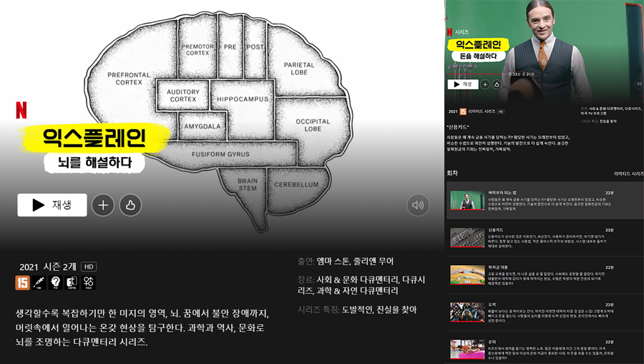The image size is (644, 364).
Task: Click the 22분 duration of 은퇴 episode
Action: (609, 342)
